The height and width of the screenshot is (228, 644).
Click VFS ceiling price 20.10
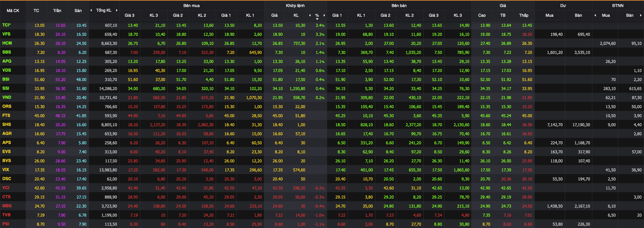point(60,34)
